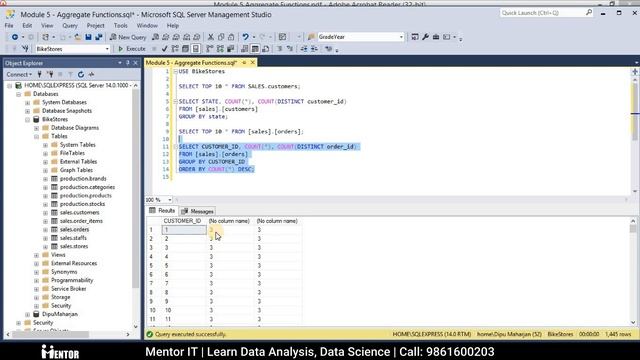Toggle Include Actual Execution Plan
This screenshot has height=360, width=640.
click(x=209, y=49)
